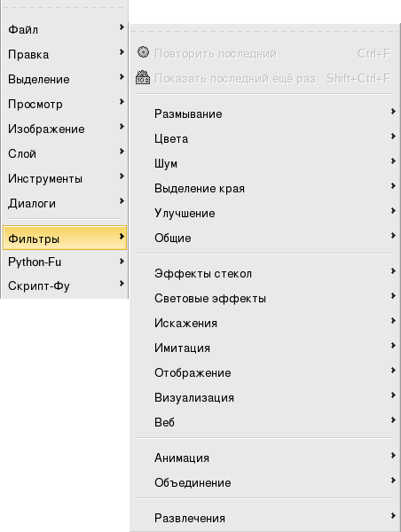Open the Правка menu
Screen dimensions: 401x532
tap(65, 54)
